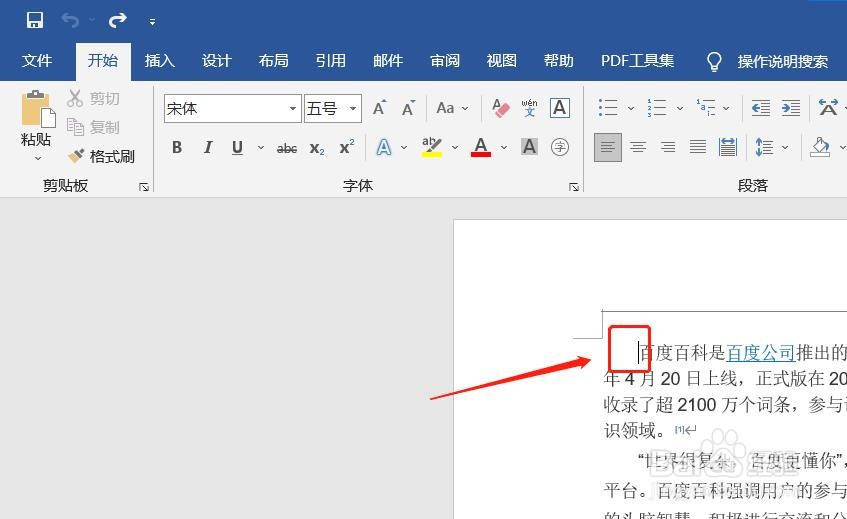Click the Asian Layout icon
The width and height of the screenshot is (847, 519).
pos(828,107)
